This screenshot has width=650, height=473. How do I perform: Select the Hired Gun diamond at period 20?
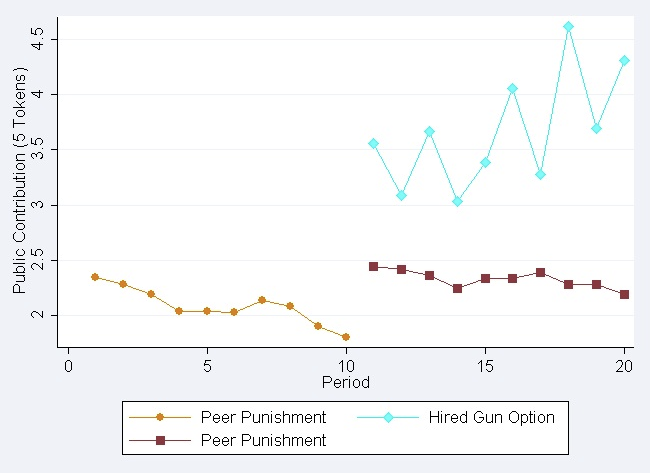[624, 60]
